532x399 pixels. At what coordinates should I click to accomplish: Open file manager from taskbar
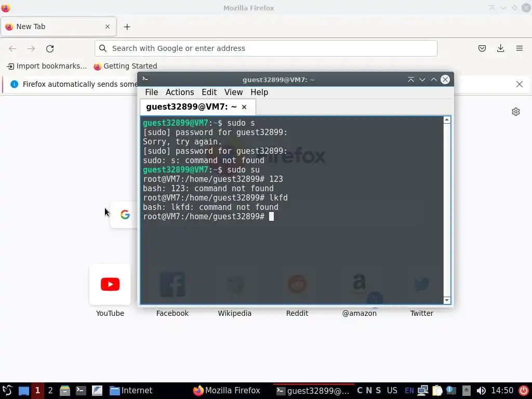pos(65,391)
